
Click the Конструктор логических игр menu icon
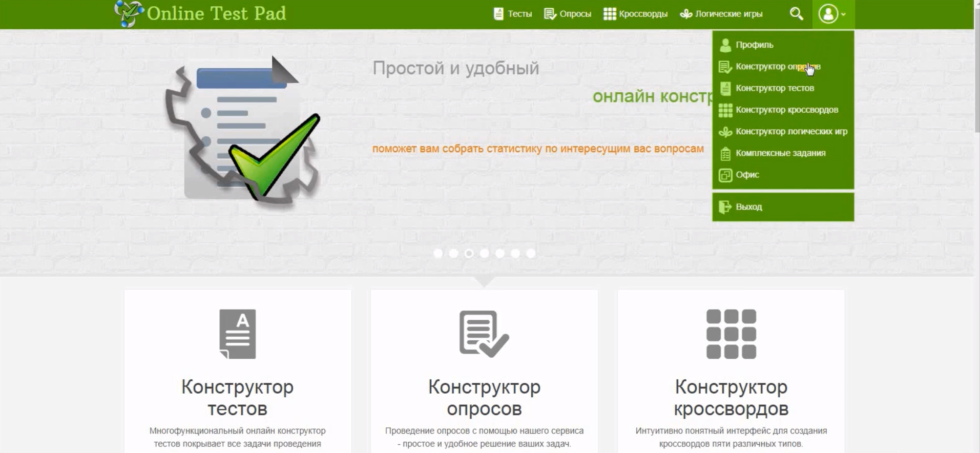(725, 132)
